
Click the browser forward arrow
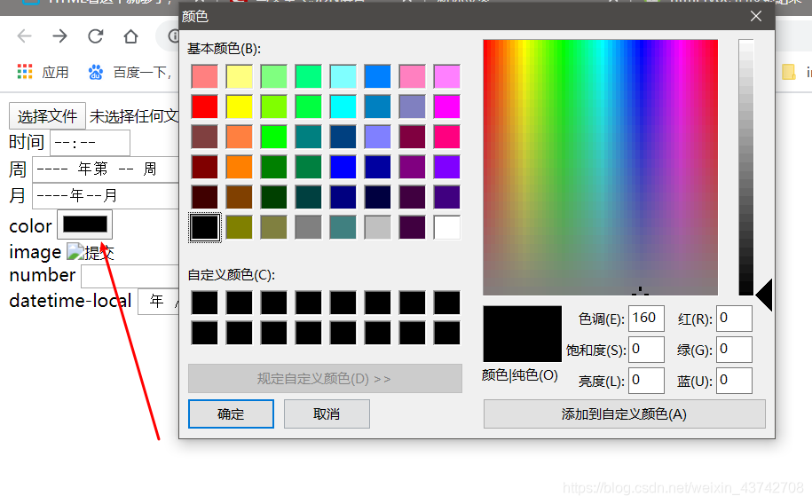click(60, 36)
